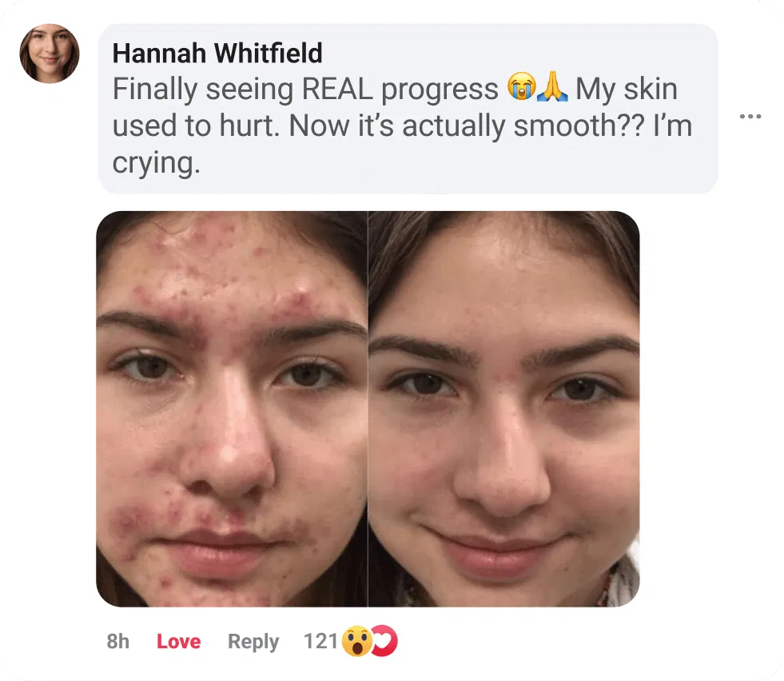Open Hannah Whitfield's profile picture

pyautogui.click(x=50, y=54)
